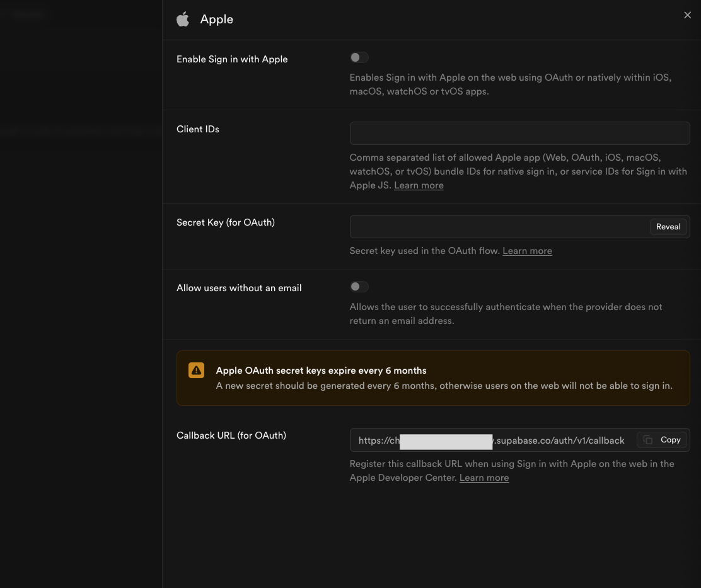Click 'Comma separated list' description text
Screen dimensions: 701x588
tap(518, 171)
